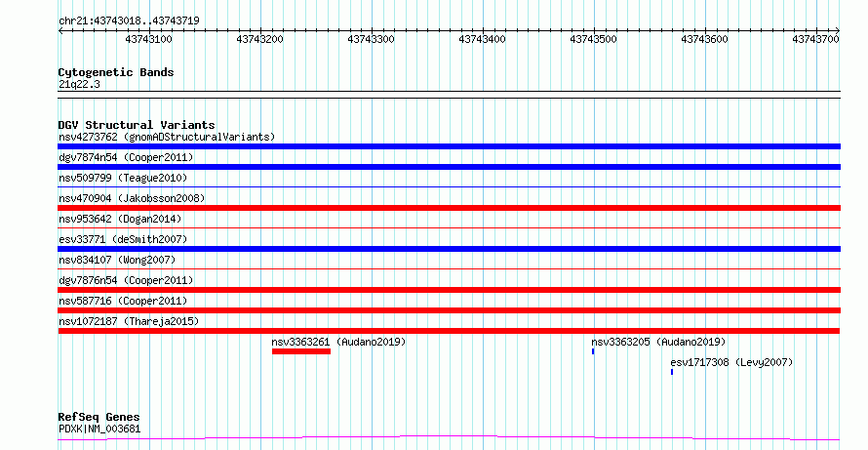The height and width of the screenshot is (450, 868).
Task: Select the blue bar under esv33771
Action: [449, 249]
